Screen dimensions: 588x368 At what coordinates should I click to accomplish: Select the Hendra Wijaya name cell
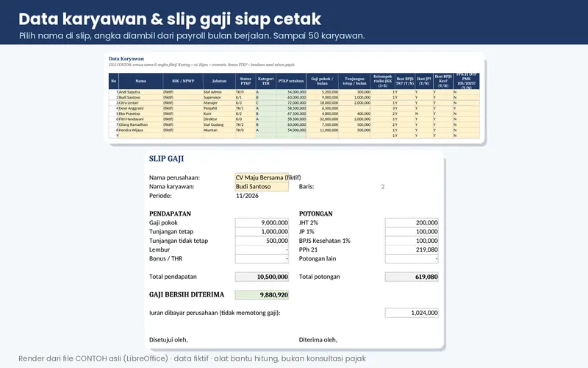[140, 130]
